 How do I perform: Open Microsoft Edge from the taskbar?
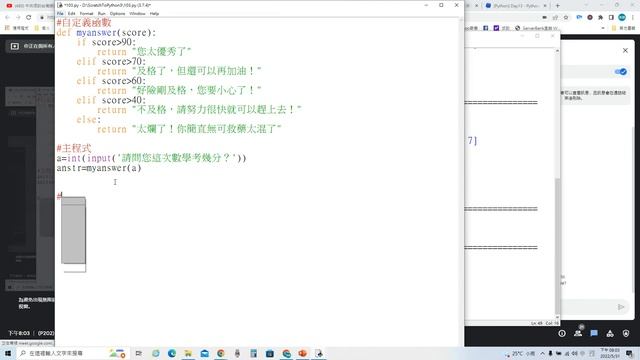click(172, 353)
